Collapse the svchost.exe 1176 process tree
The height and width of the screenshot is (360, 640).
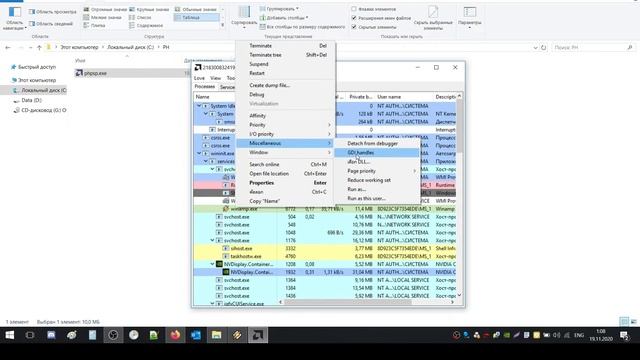(x=212, y=240)
